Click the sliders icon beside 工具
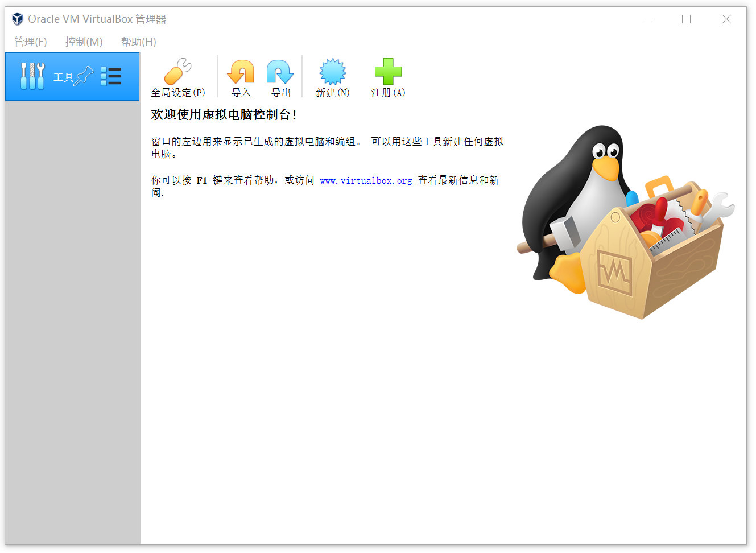Image resolution: width=756 pixels, height=553 pixels. 32,76
